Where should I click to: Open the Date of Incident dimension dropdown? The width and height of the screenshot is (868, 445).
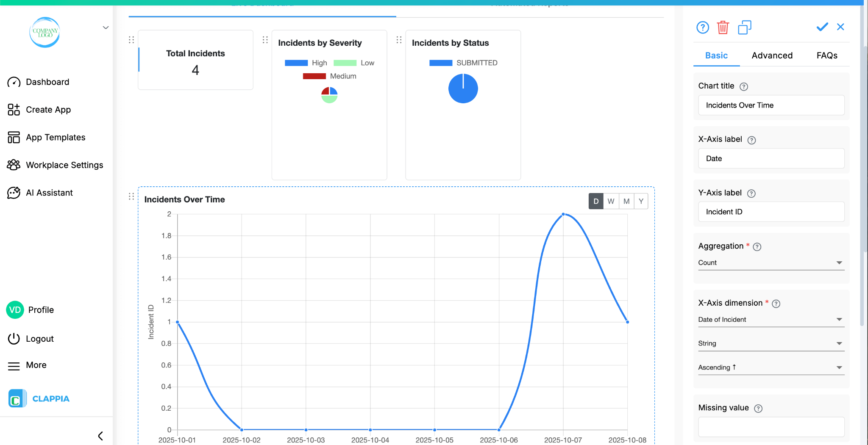771,319
